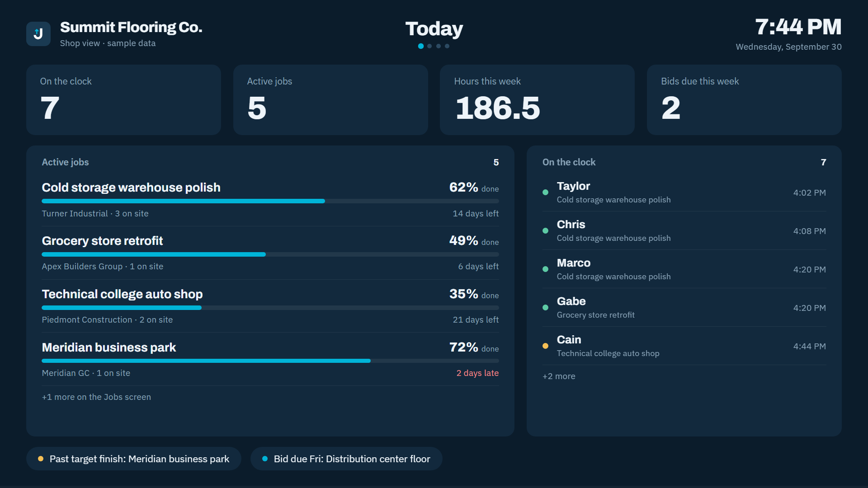Screen dimensions: 868x488
Task: Click the Grocery store retrofit progress bar
Action: [x=270, y=254]
